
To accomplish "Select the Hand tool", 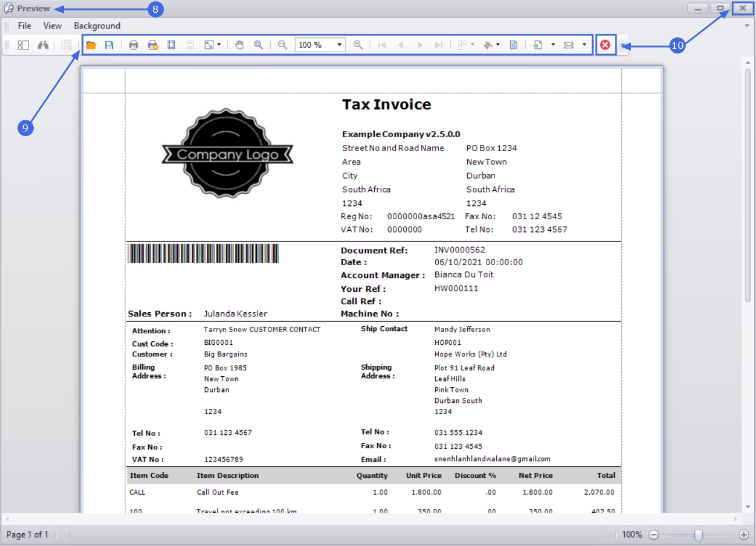I will (239, 45).
